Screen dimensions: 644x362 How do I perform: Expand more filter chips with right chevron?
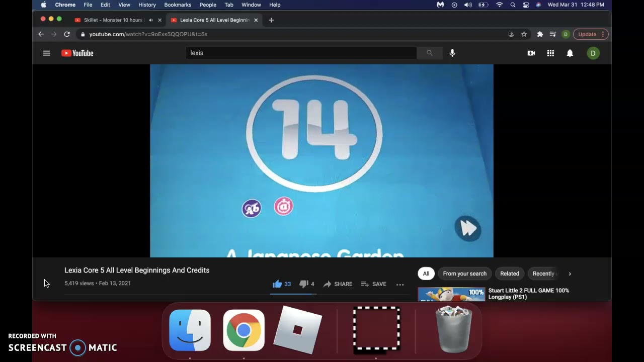[x=570, y=274]
